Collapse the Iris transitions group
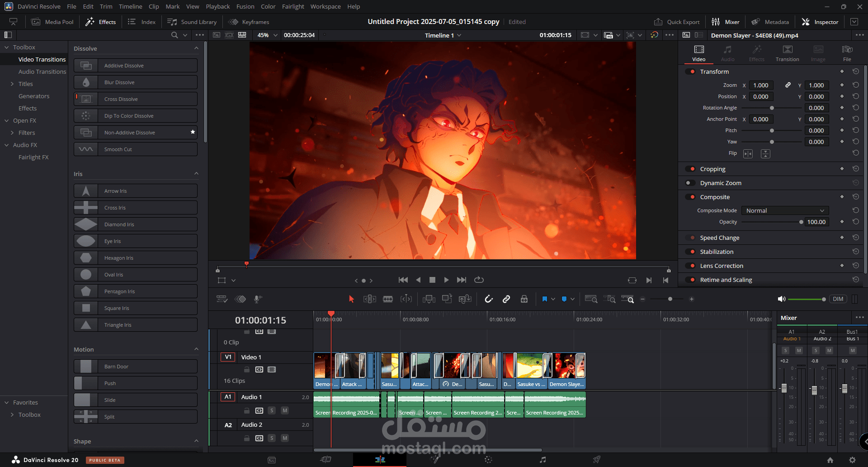Viewport: 868px width, 467px height. tap(196, 174)
